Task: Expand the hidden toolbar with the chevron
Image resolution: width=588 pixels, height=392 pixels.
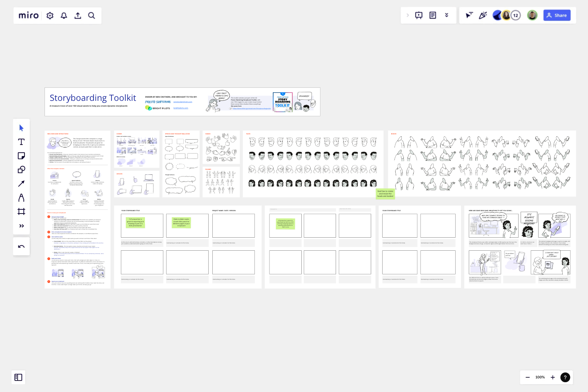Action: point(408,15)
